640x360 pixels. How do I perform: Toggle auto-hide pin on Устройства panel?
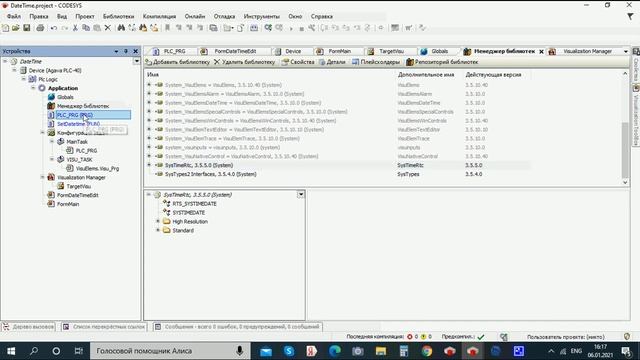pos(126,51)
